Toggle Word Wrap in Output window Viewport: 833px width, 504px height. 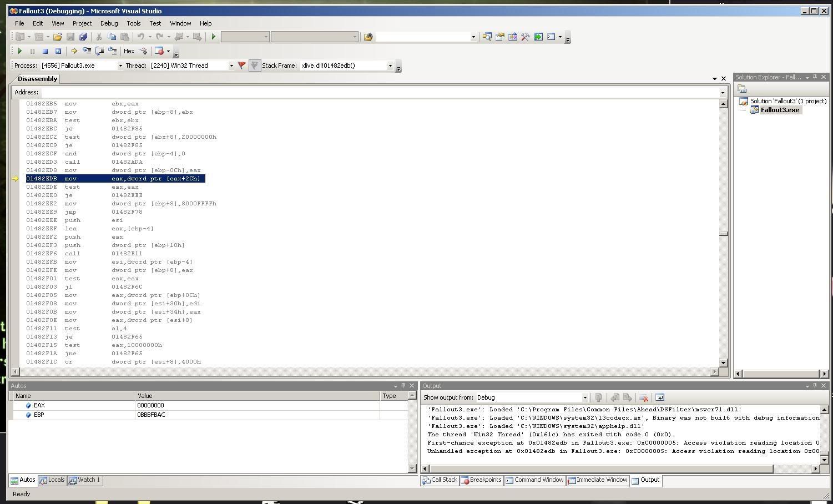(660, 397)
